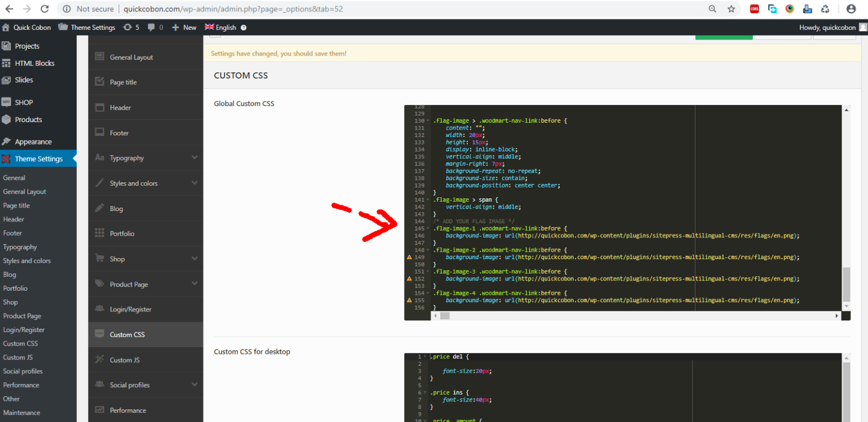Open the HTML Blocks menu icon
Screen dimensions: 868x422
(6, 63)
